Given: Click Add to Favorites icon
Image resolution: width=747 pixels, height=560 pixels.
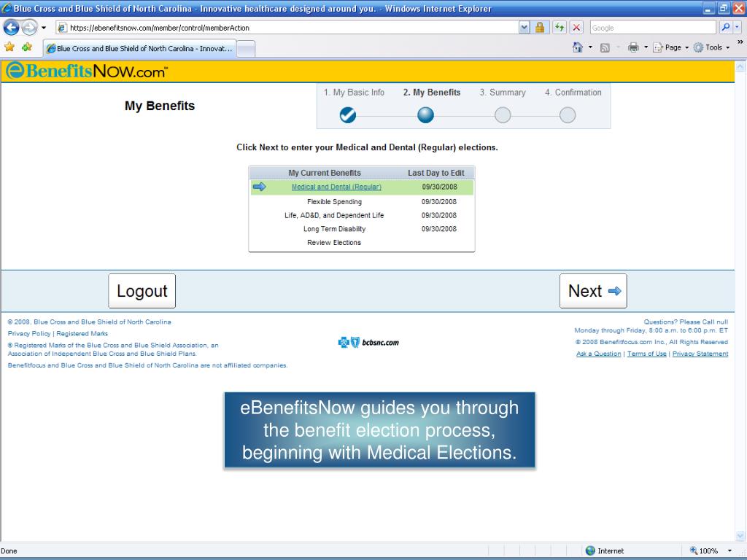Looking at the screenshot, I should point(27,47).
